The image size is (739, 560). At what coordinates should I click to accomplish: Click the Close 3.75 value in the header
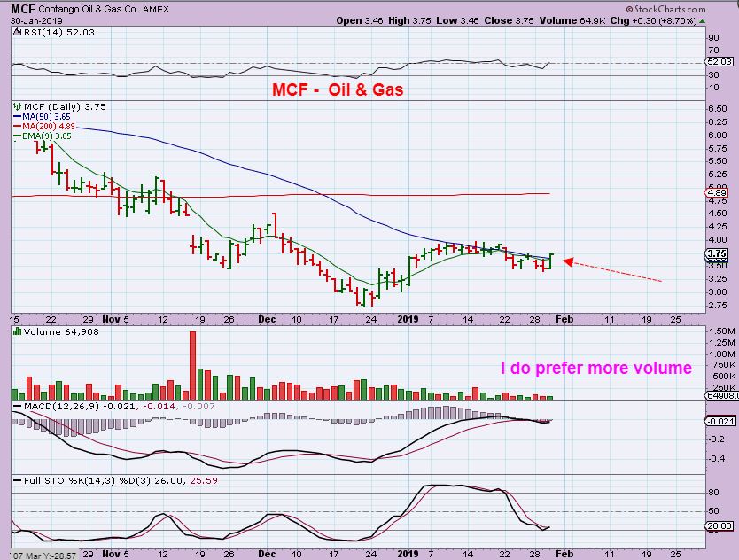(x=509, y=20)
